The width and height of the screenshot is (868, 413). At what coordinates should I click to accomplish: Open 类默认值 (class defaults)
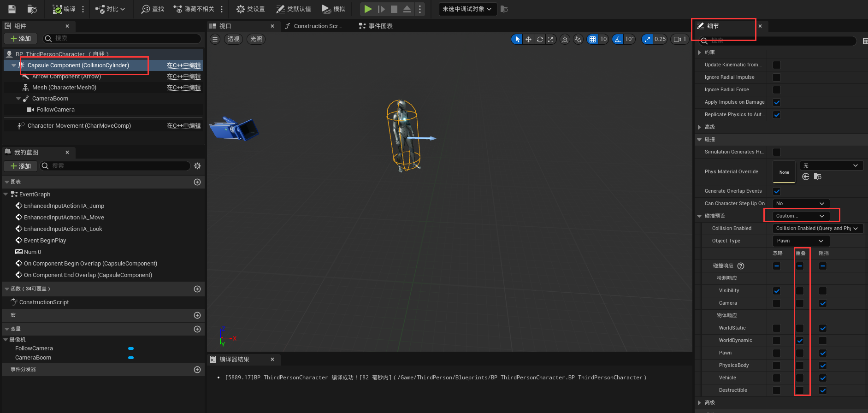294,9
